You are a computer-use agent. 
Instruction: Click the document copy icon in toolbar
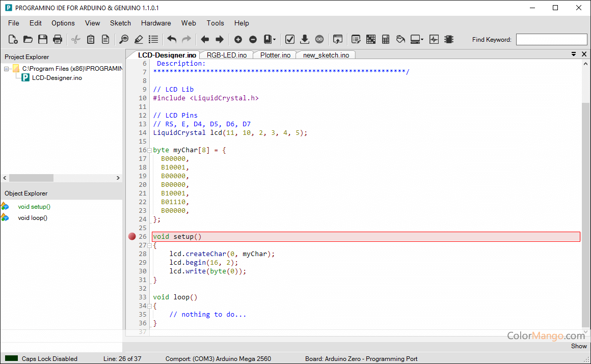click(x=105, y=39)
